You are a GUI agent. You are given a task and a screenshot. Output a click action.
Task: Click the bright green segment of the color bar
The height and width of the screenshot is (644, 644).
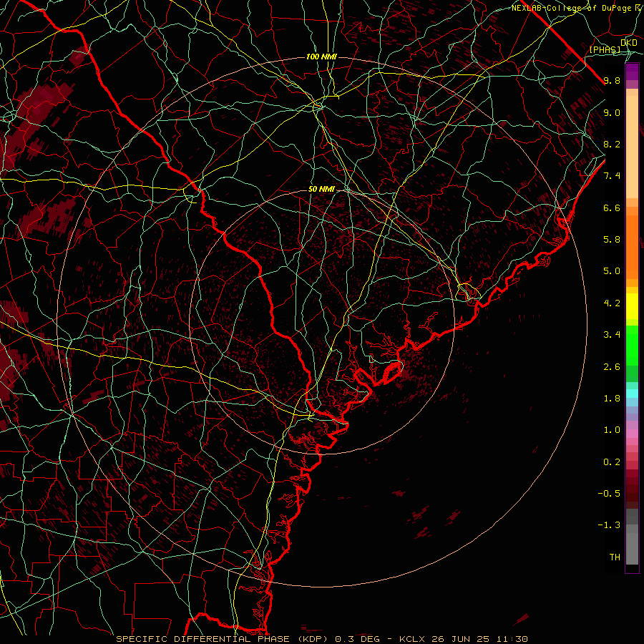(x=632, y=345)
